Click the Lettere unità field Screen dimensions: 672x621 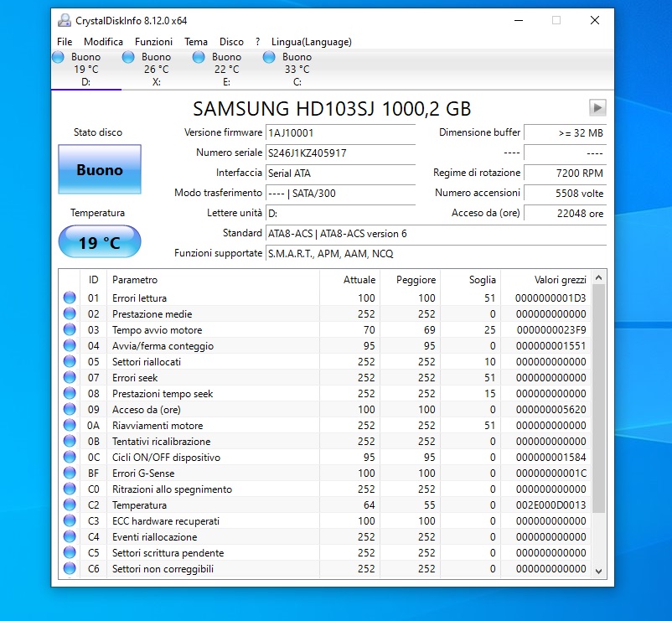tap(340, 214)
